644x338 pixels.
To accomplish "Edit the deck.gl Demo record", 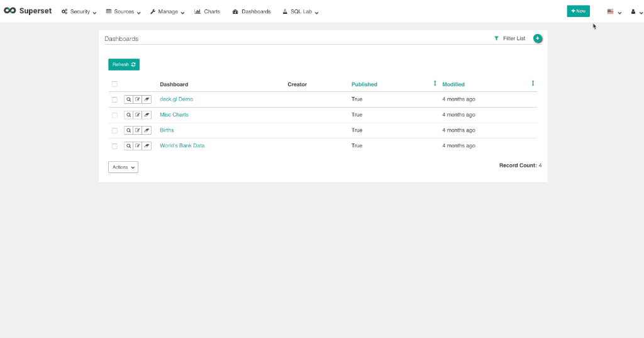I will [138, 99].
